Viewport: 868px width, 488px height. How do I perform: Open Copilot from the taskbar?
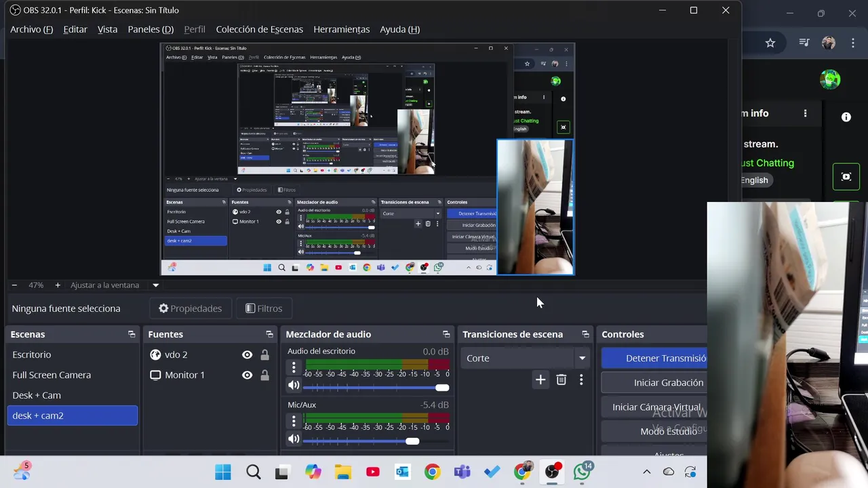[313, 472]
